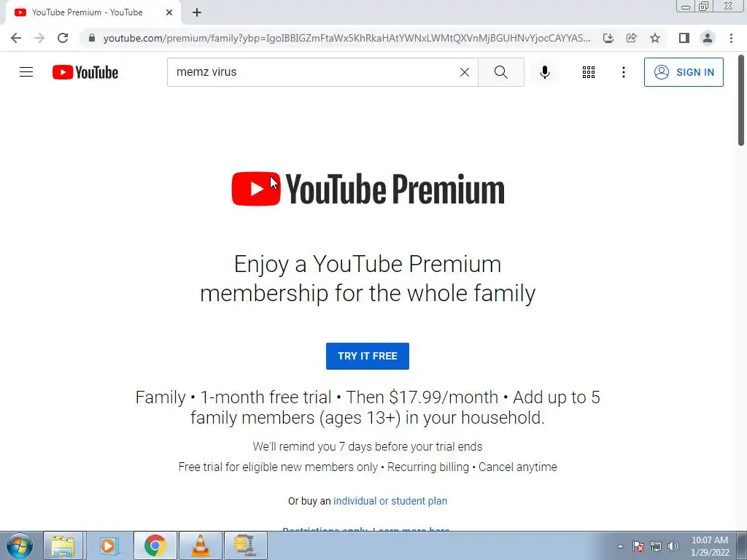
Task: Open the WinRAR archive taskbar icon
Action: [x=245, y=545]
